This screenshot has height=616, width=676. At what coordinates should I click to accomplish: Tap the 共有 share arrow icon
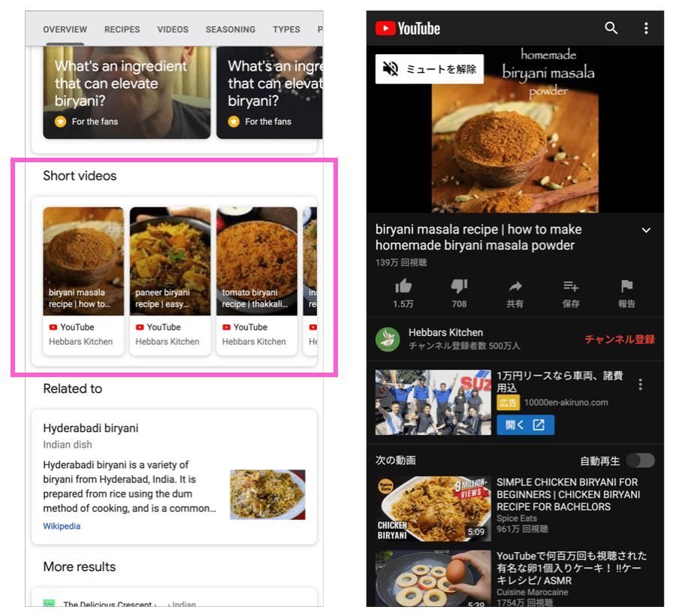tap(515, 286)
